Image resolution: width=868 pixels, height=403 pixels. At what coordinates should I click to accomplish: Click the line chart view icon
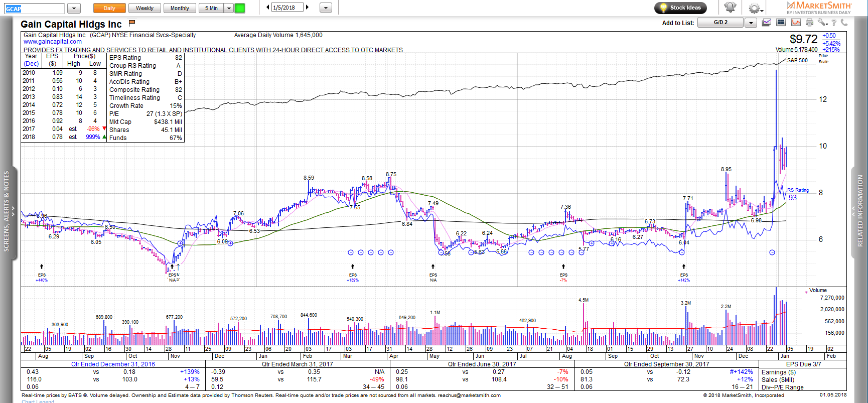click(767, 23)
